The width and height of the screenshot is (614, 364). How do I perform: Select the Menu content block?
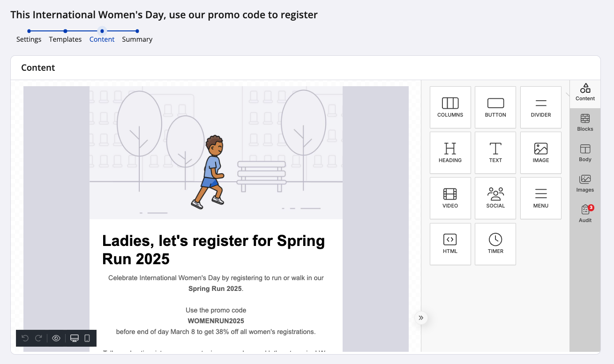click(540, 198)
